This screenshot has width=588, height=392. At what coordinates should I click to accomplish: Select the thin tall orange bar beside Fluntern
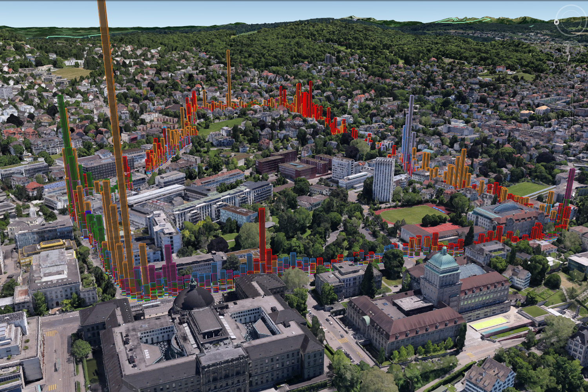point(229,78)
